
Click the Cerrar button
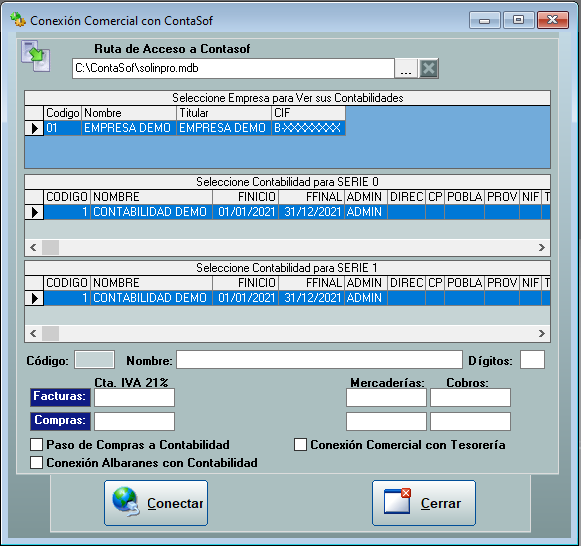tap(424, 503)
